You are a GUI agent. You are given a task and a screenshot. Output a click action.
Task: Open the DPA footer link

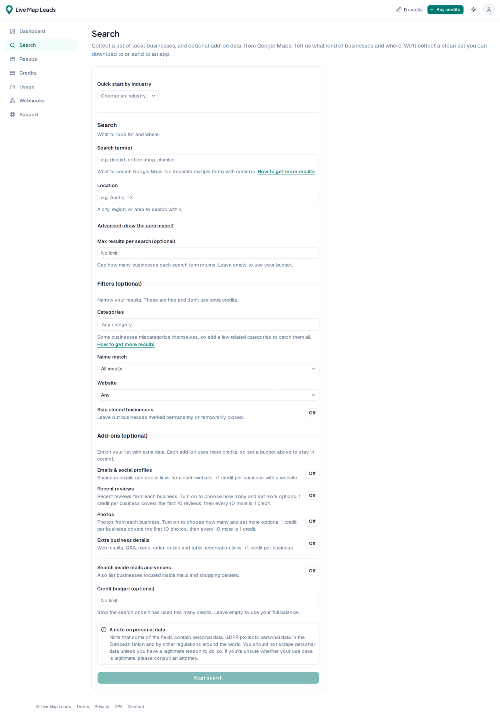click(x=119, y=707)
